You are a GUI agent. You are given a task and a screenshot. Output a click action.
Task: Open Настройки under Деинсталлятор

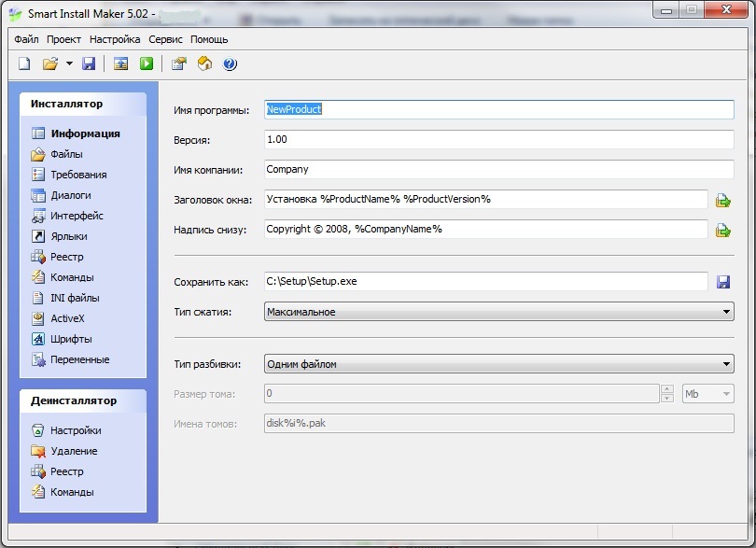coord(76,430)
